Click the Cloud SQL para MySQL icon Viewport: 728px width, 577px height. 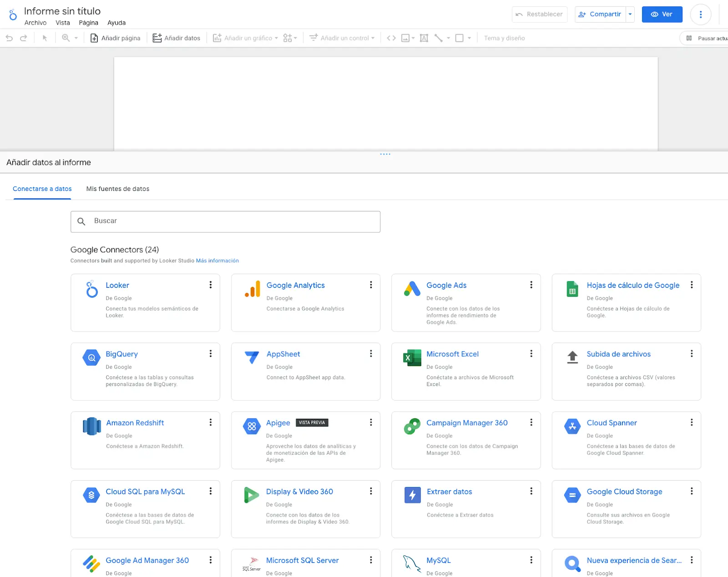pyautogui.click(x=91, y=495)
